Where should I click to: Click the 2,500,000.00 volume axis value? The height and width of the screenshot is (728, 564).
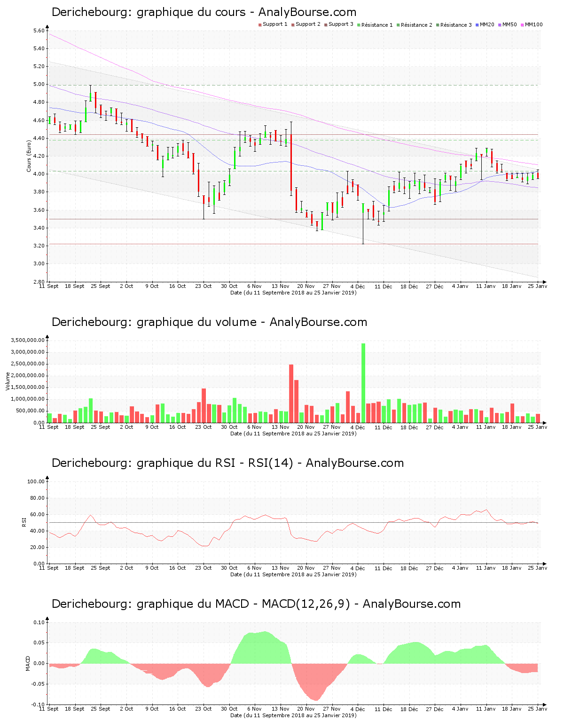tap(27, 364)
